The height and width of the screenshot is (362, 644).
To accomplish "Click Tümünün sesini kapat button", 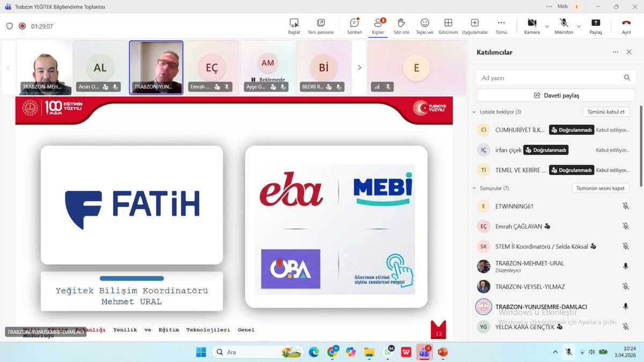I will pyautogui.click(x=601, y=188).
